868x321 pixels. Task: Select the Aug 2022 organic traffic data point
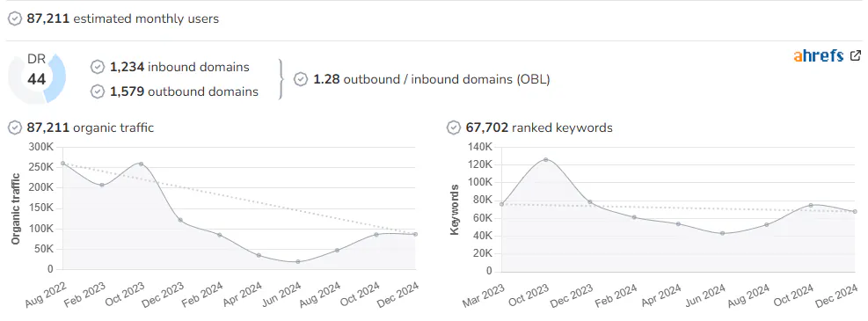coord(63,164)
